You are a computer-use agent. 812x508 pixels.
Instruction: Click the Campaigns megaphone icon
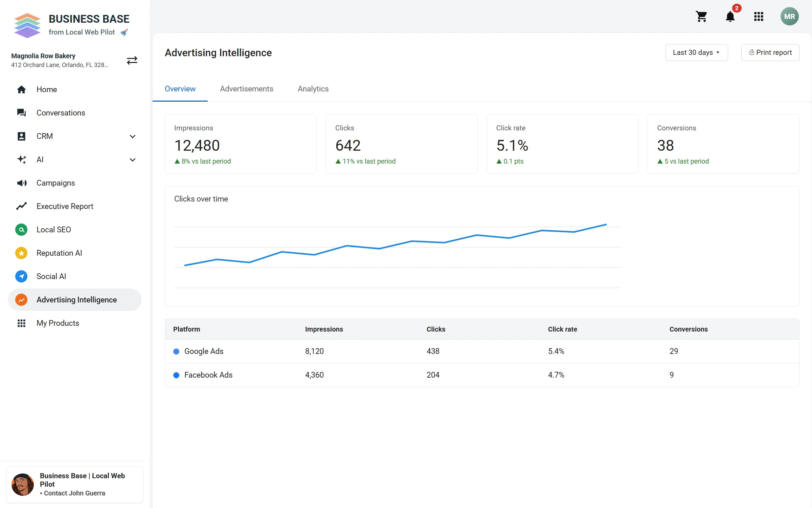coord(21,183)
